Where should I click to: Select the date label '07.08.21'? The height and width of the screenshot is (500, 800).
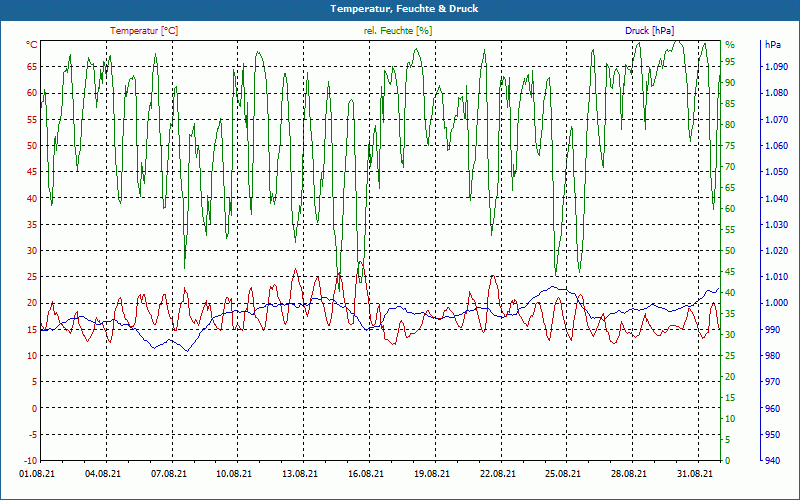point(168,473)
